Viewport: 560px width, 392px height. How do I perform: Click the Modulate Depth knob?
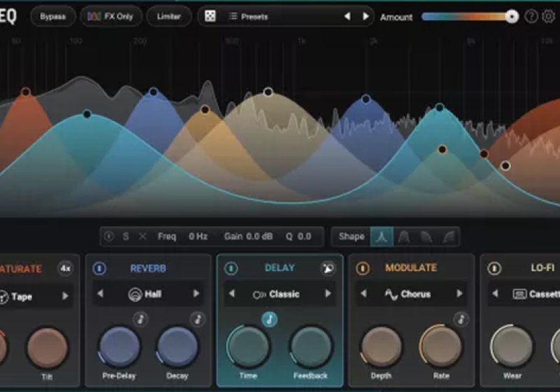[381, 346]
